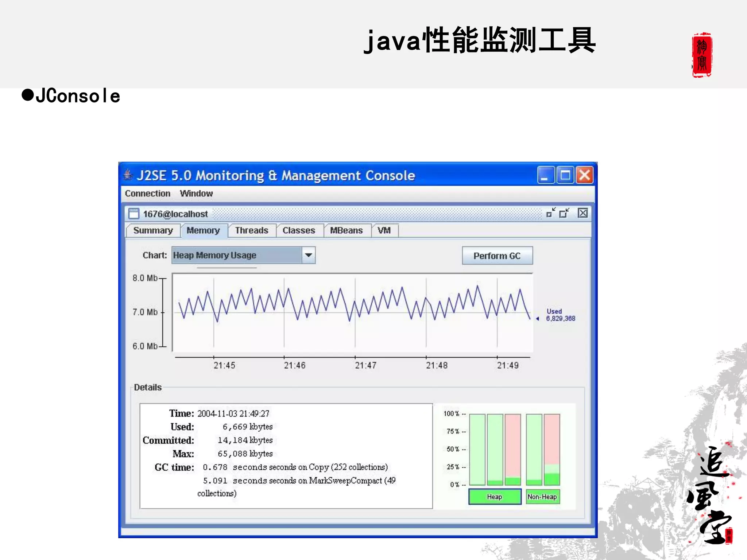Click the Time value 2004-11-03 21:49:27
The image size is (747, 560).
coord(233,413)
